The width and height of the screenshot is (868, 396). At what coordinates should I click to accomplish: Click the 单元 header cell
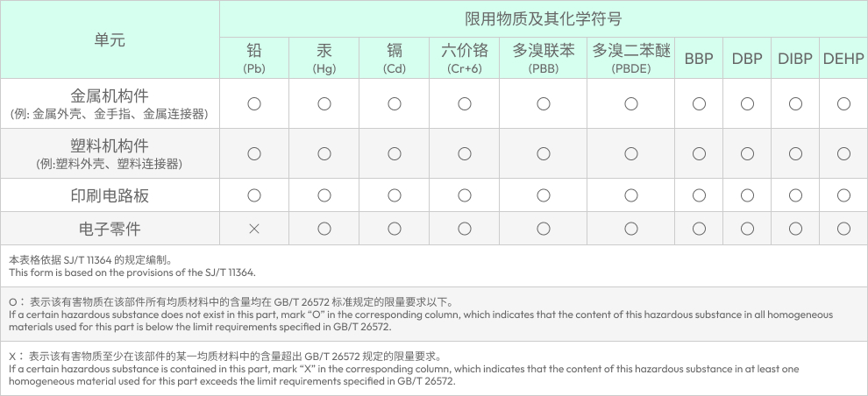pos(110,40)
